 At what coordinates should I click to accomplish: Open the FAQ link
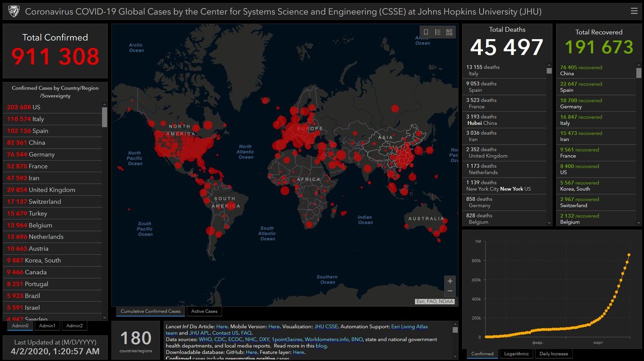(246, 333)
